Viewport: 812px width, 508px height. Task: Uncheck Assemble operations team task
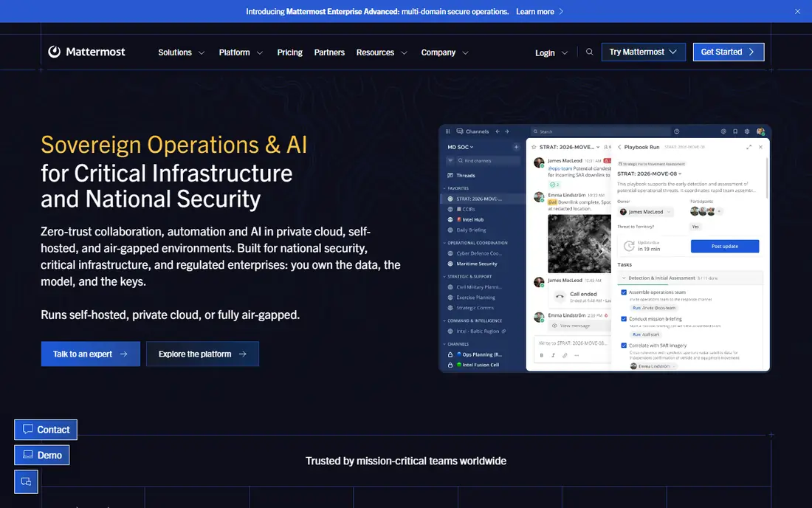624,292
